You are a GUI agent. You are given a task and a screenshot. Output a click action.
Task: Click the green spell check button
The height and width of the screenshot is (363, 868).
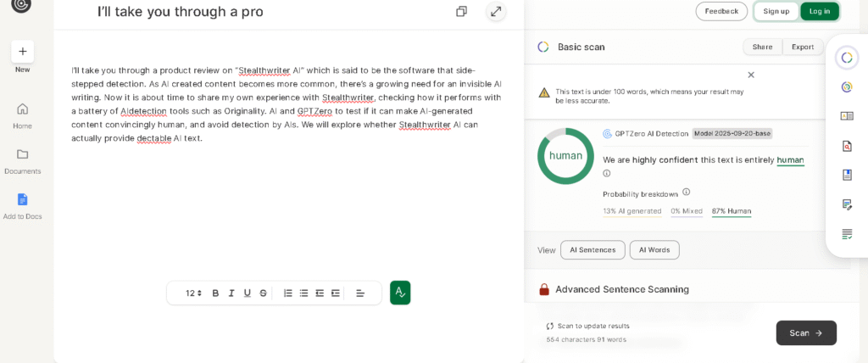[x=400, y=293]
